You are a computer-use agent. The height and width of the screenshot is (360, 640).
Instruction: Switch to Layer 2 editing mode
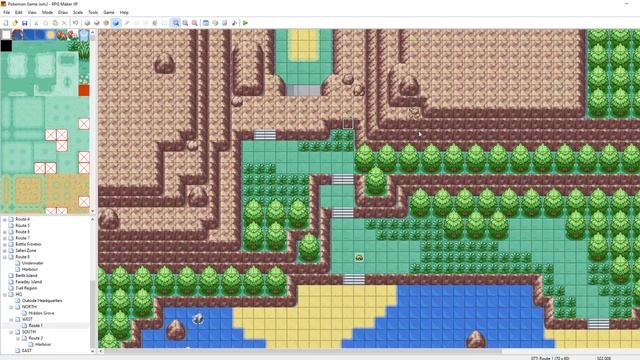[97, 23]
